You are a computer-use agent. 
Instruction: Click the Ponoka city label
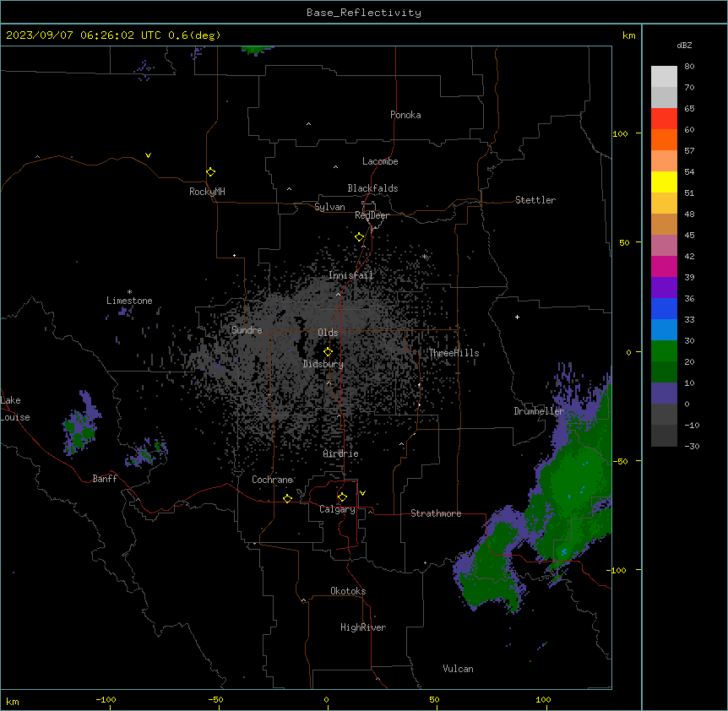[405, 115]
